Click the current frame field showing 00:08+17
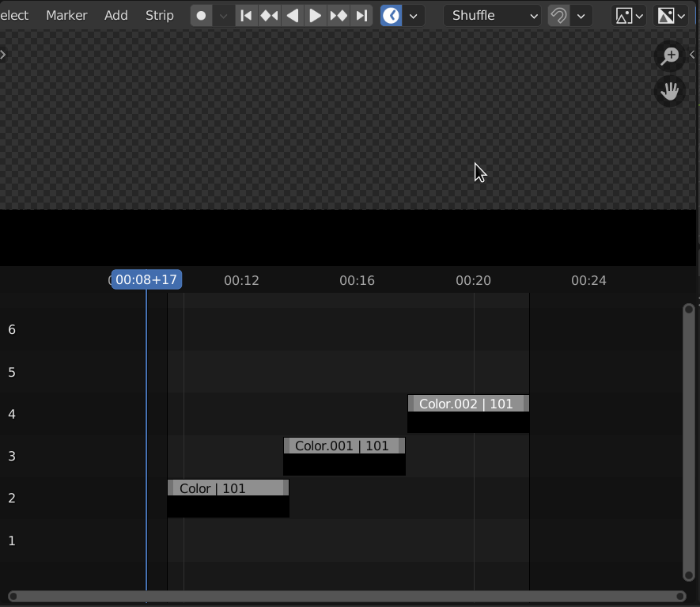The width and height of the screenshot is (700, 607). [x=146, y=279]
